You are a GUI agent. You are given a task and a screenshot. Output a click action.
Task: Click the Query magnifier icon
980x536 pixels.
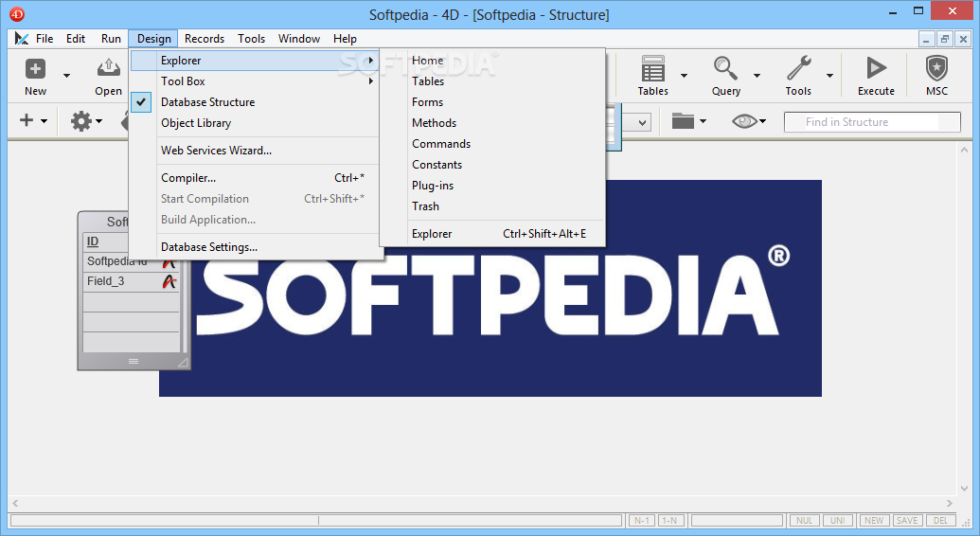(x=725, y=68)
